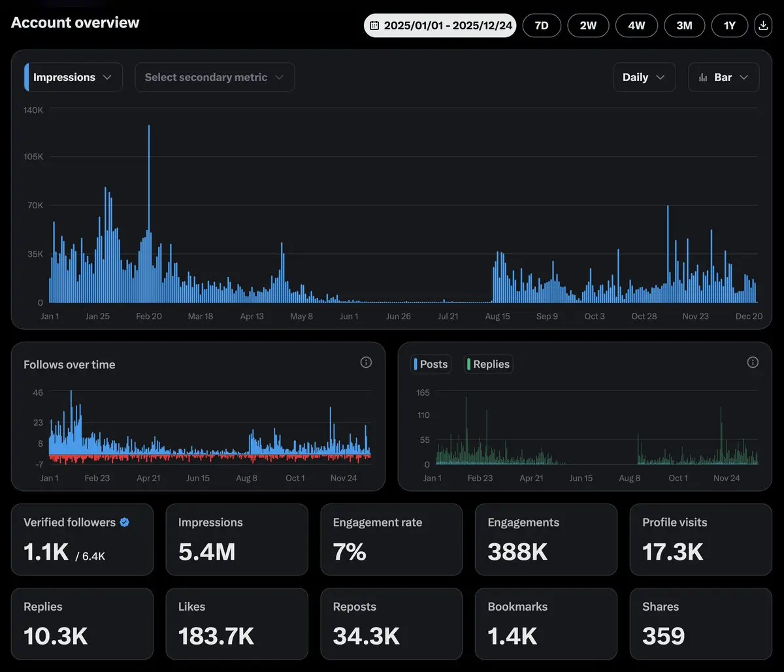Click the Engagement rate 7% card
This screenshot has width=784, height=672.
391,539
